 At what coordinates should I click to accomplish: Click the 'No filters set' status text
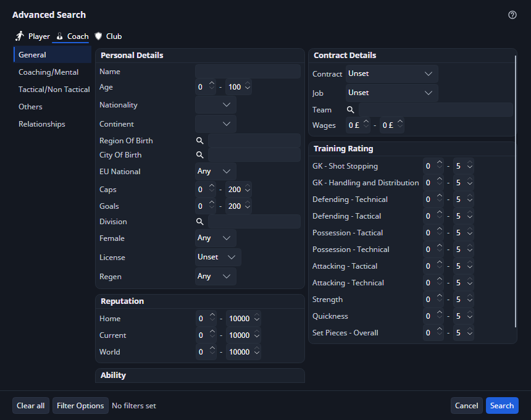[134, 405]
